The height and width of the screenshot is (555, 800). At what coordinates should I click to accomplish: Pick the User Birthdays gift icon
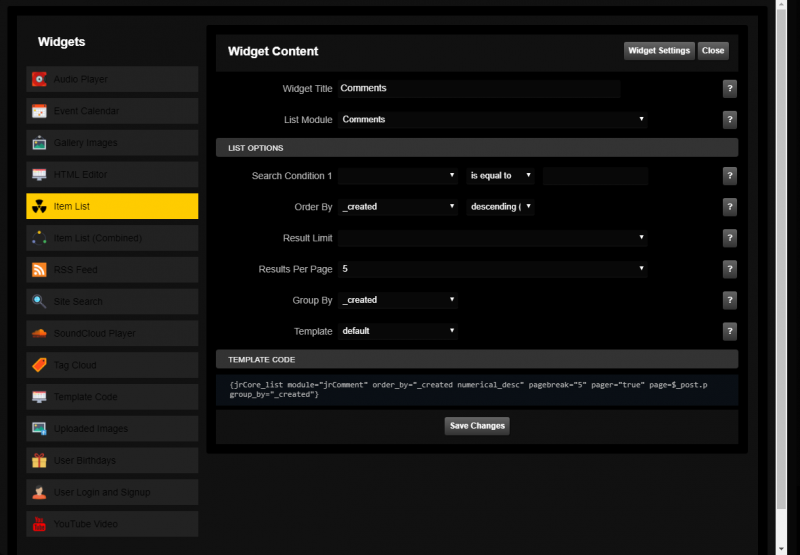tap(39, 461)
